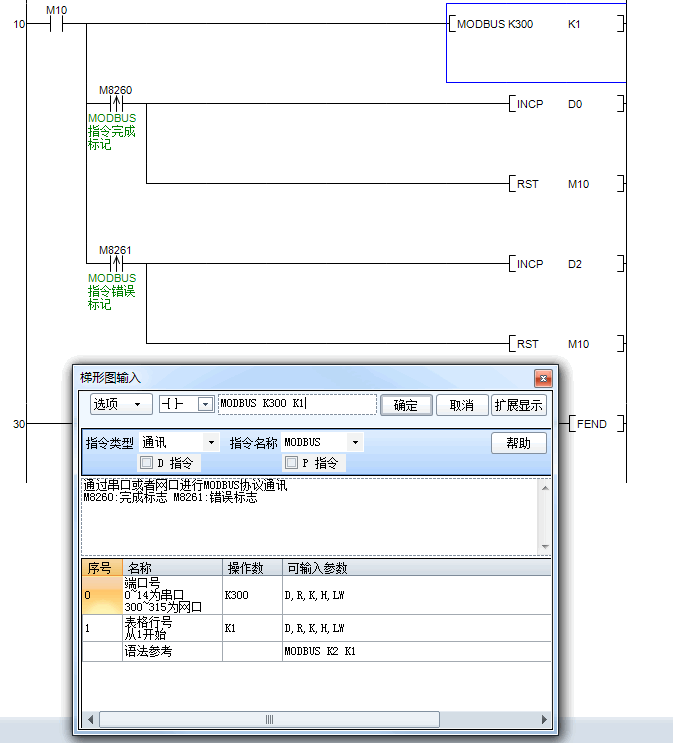
Task: Open help with the 帮助 button
Action: tap(518, 443)
